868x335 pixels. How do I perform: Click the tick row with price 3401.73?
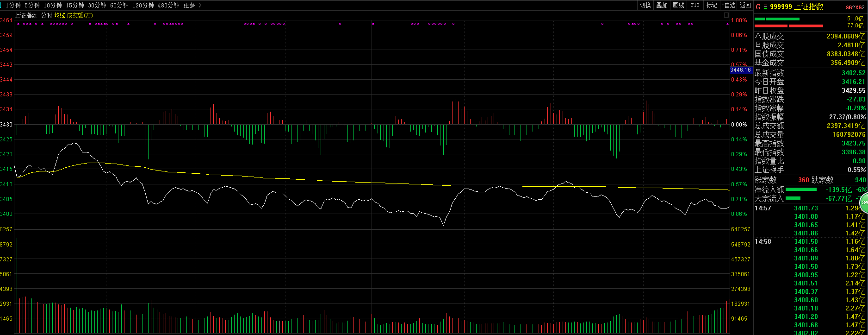(x=810, y=208)
